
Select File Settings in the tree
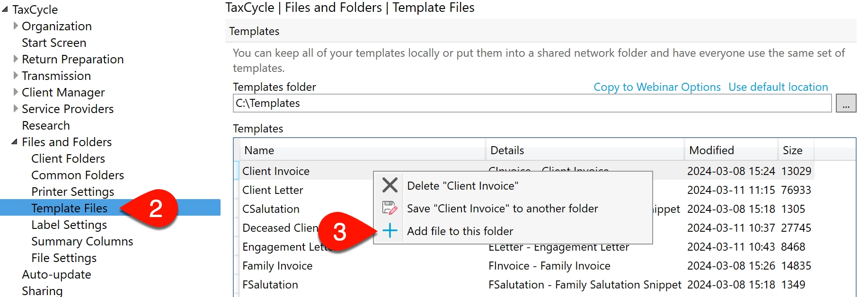click(x=64, y=258)
